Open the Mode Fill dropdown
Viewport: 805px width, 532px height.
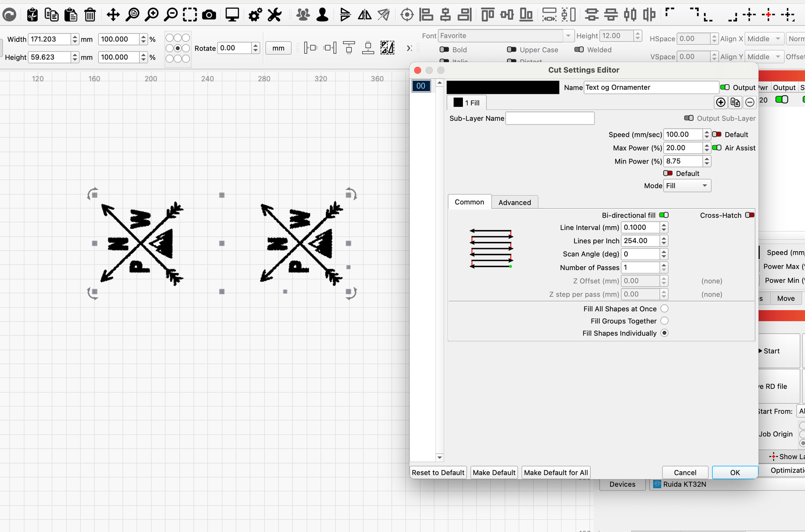point(687,186)
